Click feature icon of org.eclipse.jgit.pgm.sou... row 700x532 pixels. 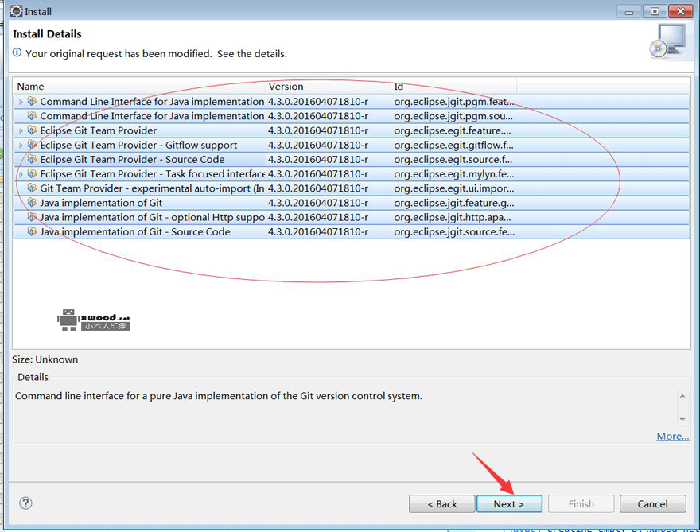(x=32, y=116)
